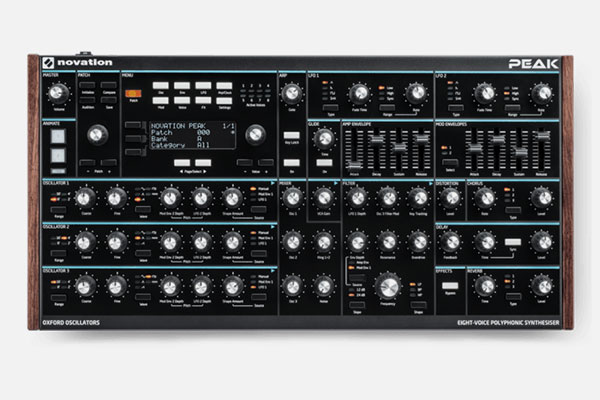
Task: Click the Value plus button
Action: coord(266,163)
